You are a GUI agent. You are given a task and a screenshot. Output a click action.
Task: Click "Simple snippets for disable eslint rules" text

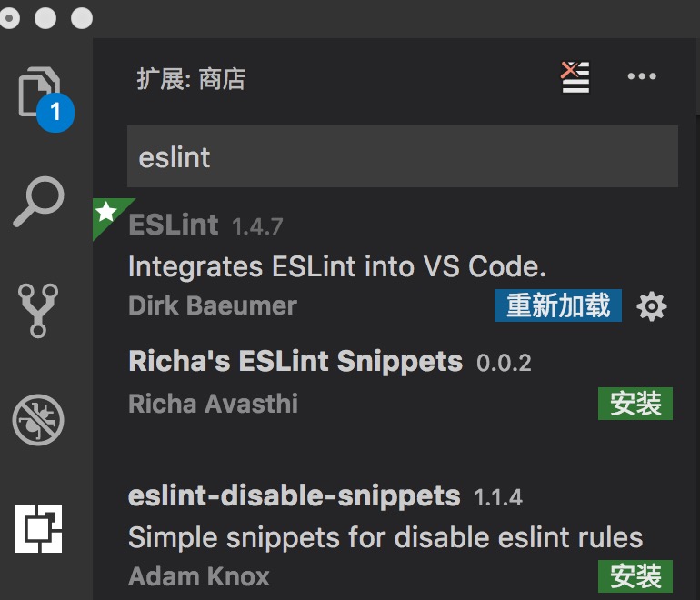point(385,537)
